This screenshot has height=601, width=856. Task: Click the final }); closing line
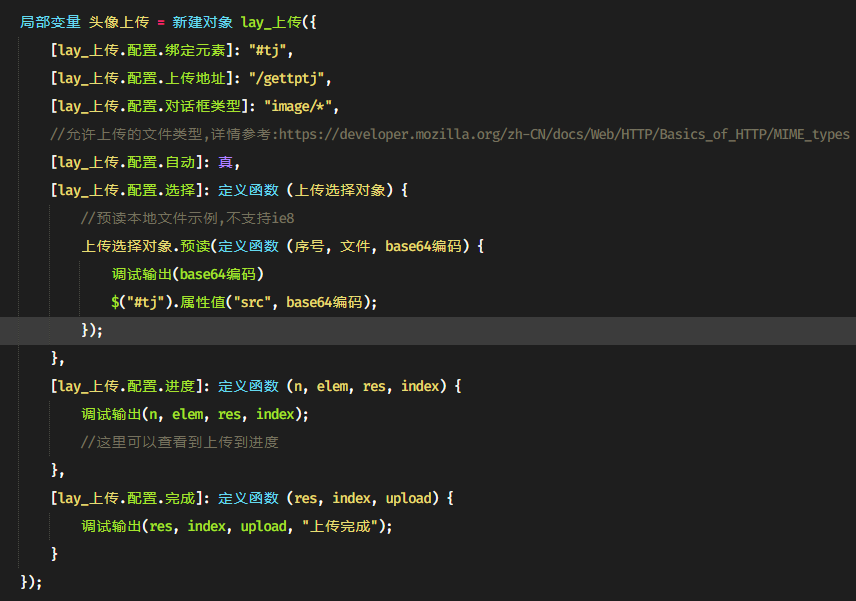click(x=31, y=582)
